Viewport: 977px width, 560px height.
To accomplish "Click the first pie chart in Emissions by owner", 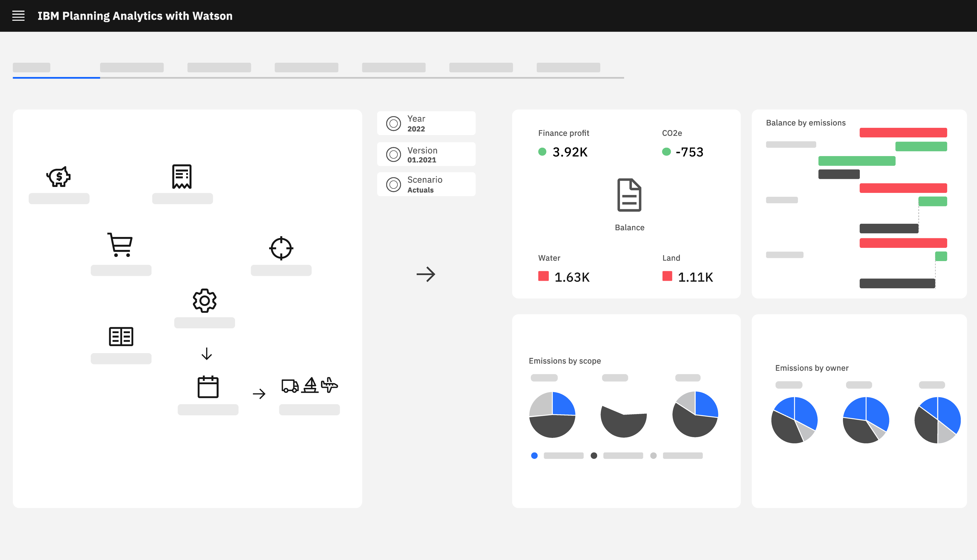I will click(794, 420).
